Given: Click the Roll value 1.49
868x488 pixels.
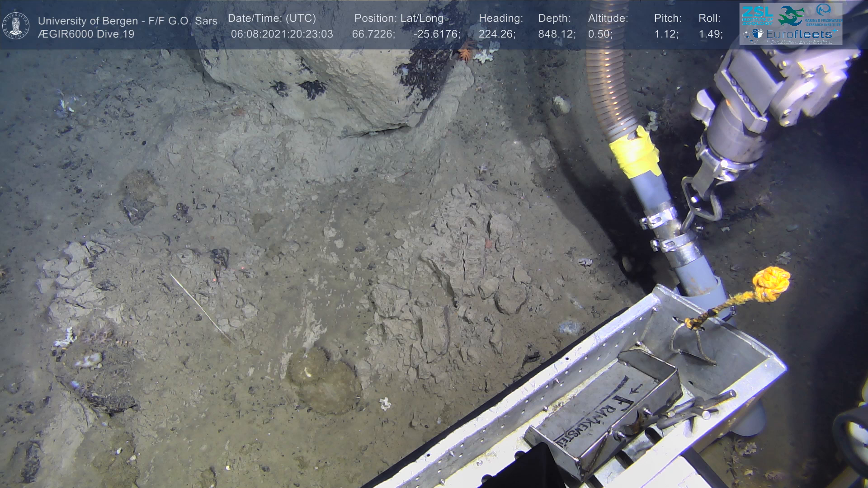Looking at the screenshot, I should pos(710,34).
